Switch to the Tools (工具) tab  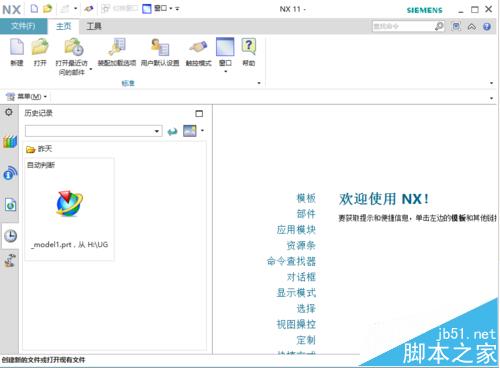point(94,26)
